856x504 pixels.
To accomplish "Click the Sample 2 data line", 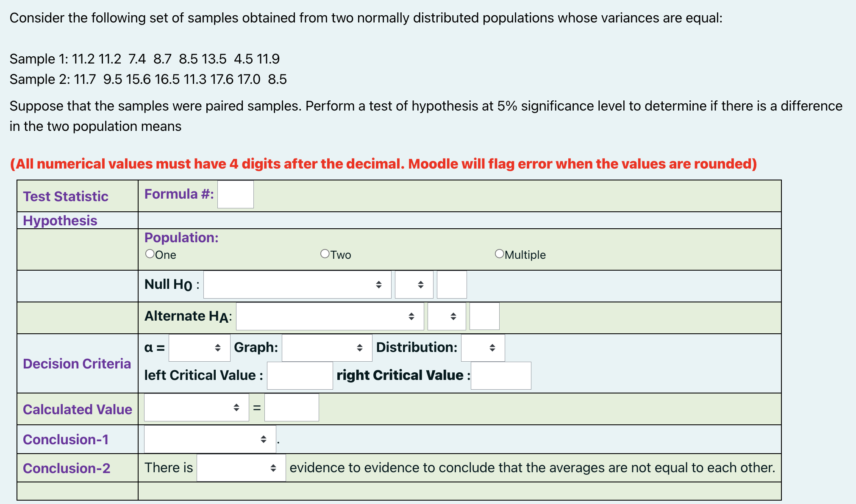I will (148, 79).
